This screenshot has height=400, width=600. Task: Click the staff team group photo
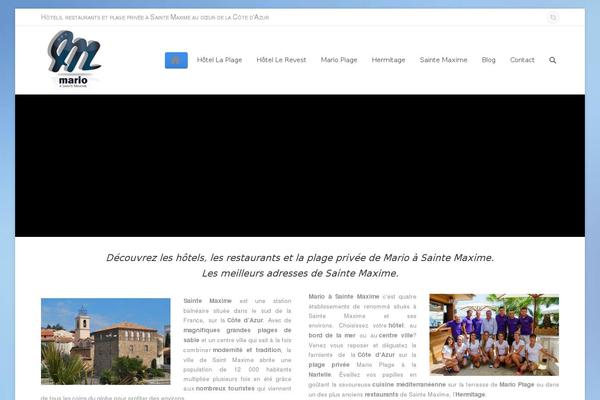494,335
